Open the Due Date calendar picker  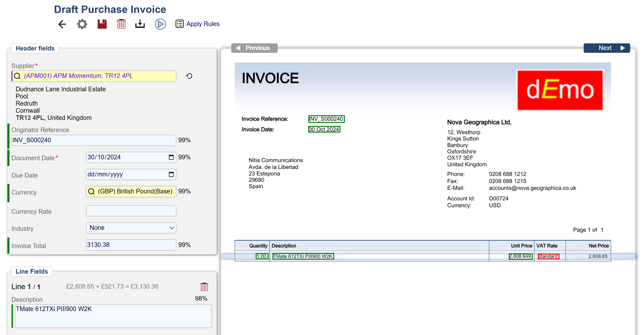pos(171,174)
